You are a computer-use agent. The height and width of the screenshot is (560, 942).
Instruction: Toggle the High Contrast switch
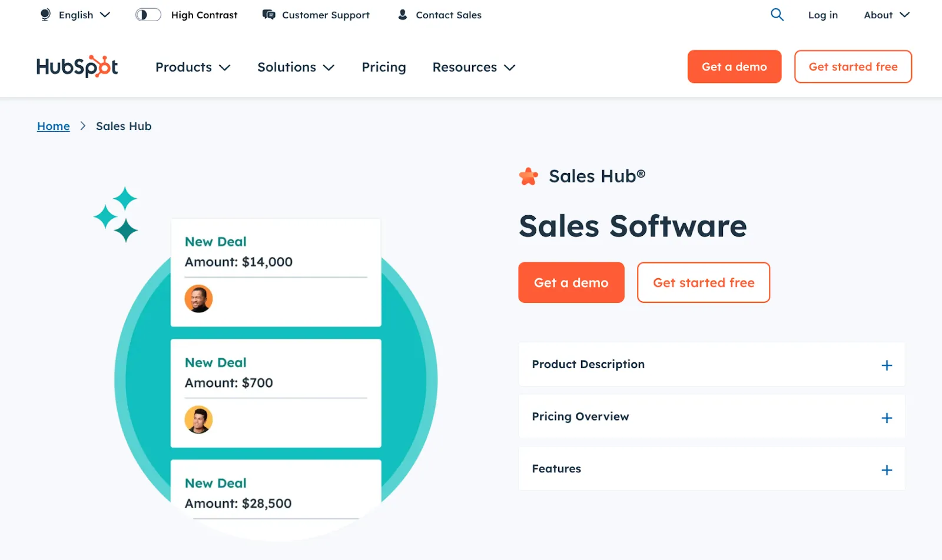(148, 15)
